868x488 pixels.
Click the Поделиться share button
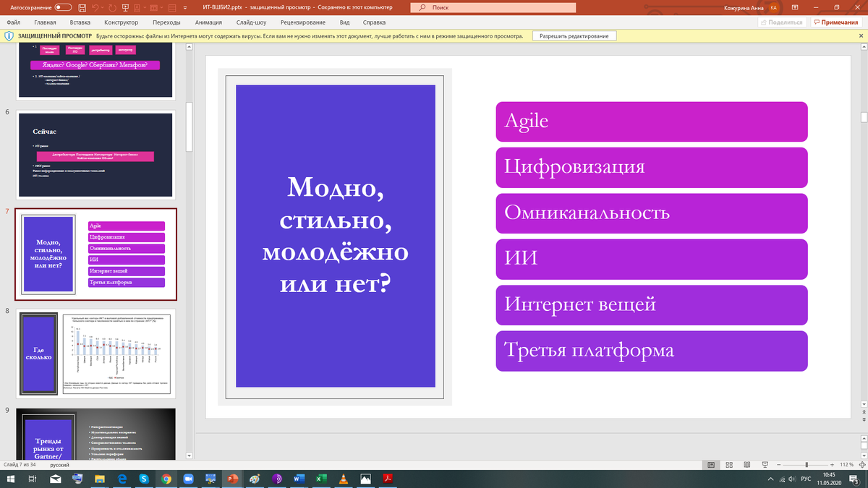(x=781, y=22)
